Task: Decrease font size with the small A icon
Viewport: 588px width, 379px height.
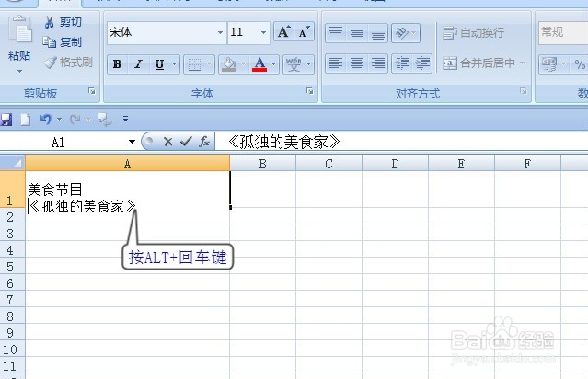Action: [x=304, y=32]
